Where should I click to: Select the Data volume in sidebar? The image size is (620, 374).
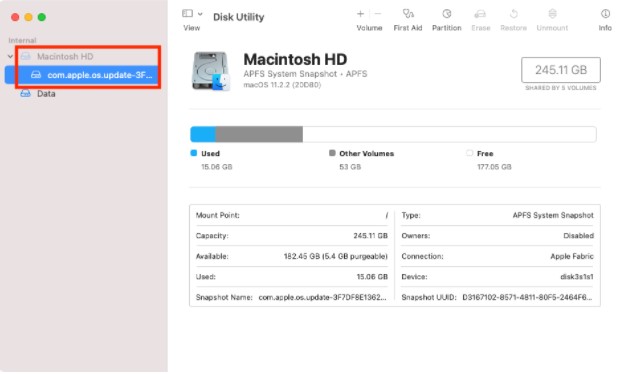(x=46, y=94)
